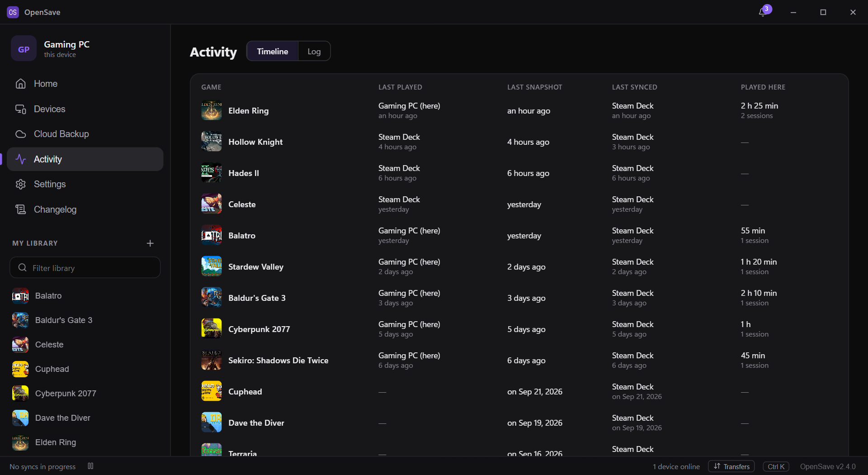The height and width of the screenshot is (475, 868).
Task: Click the Gaming PC device avatar
Action: pyautogui.click(x=24, y=49)
